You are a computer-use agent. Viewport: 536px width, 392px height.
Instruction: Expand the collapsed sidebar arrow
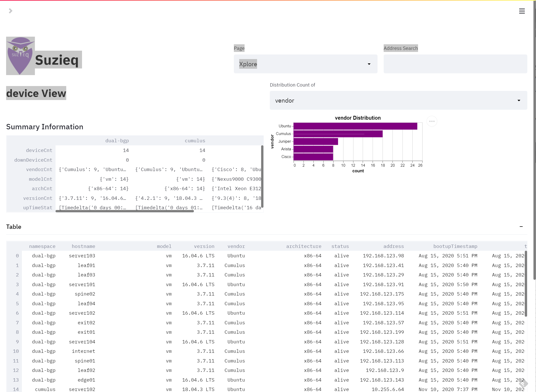point(10,11)
